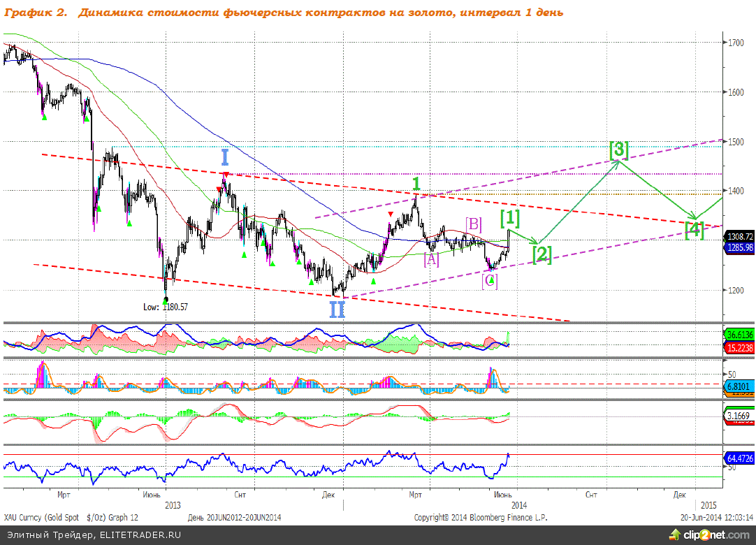Viewport: 756px width, 545px height.
Task: Click the green triangle below the [C] label
Action: (491, 280)
